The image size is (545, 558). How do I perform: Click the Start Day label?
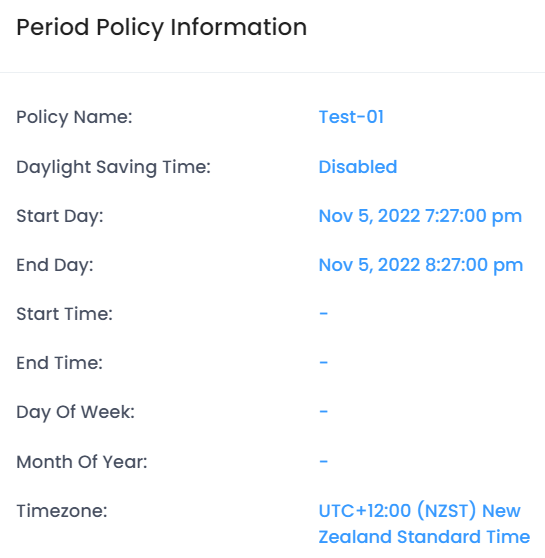(x=60, y=216)
